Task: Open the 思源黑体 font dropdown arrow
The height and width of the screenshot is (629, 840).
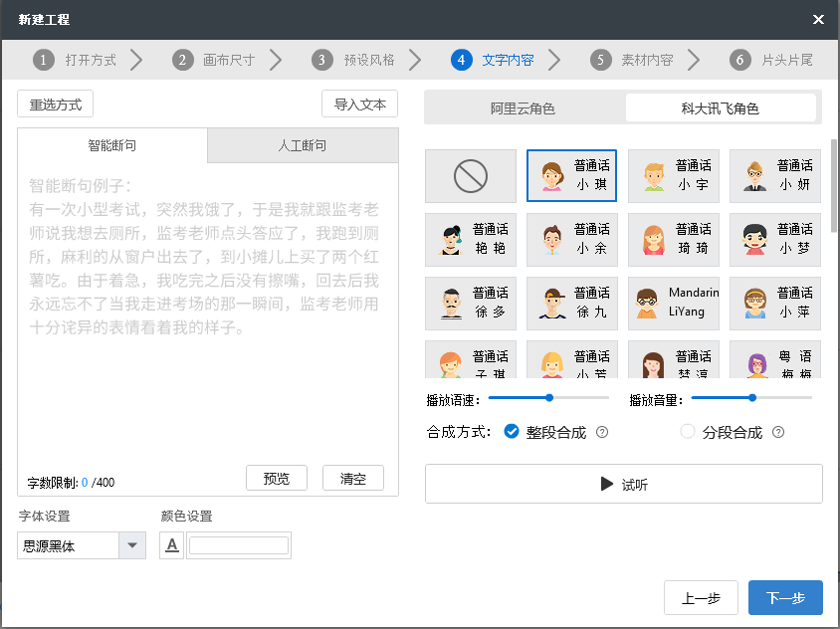Action: click(x=132, y=545)
